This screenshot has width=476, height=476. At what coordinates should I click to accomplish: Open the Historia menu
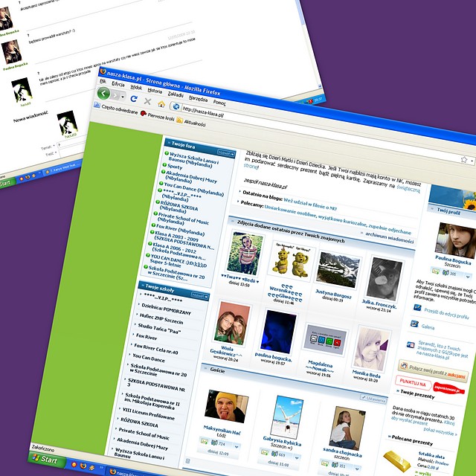tap(155, 91)
